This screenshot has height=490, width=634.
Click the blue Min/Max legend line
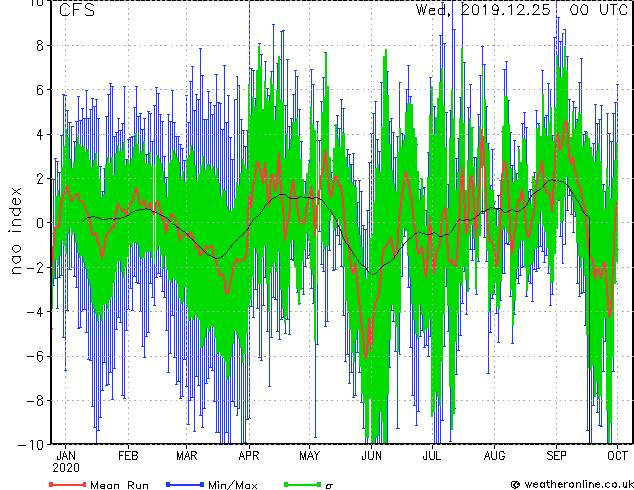[185, 484]
